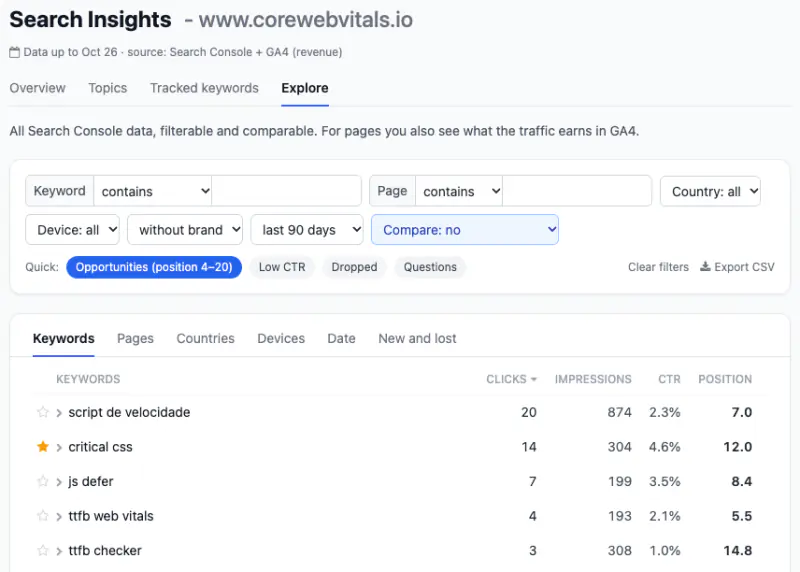Open the 'Country: all' dropdown
The image size is (800, 572).
tap(710, 191)
